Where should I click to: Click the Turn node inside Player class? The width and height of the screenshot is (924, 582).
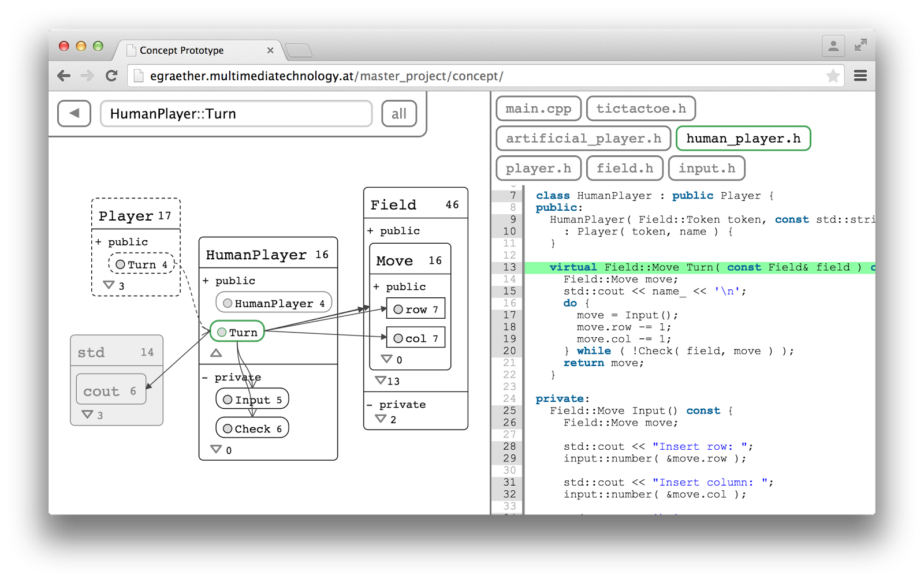(141, 263)
